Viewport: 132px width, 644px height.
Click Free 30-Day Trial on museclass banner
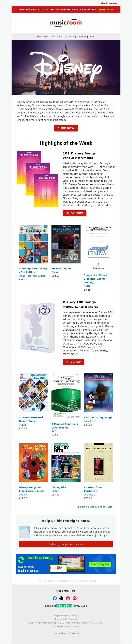(x=100, y=570)
